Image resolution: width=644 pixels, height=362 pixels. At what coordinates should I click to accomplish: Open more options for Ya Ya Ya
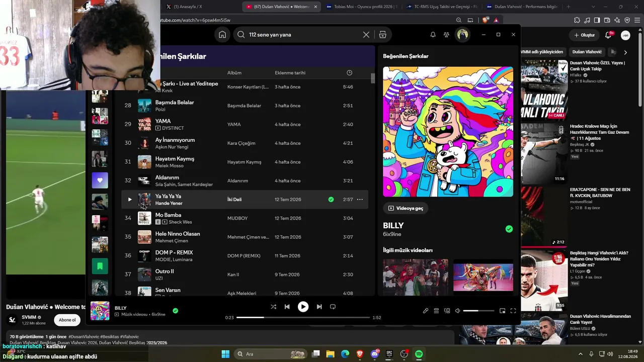tap(360, 200)
